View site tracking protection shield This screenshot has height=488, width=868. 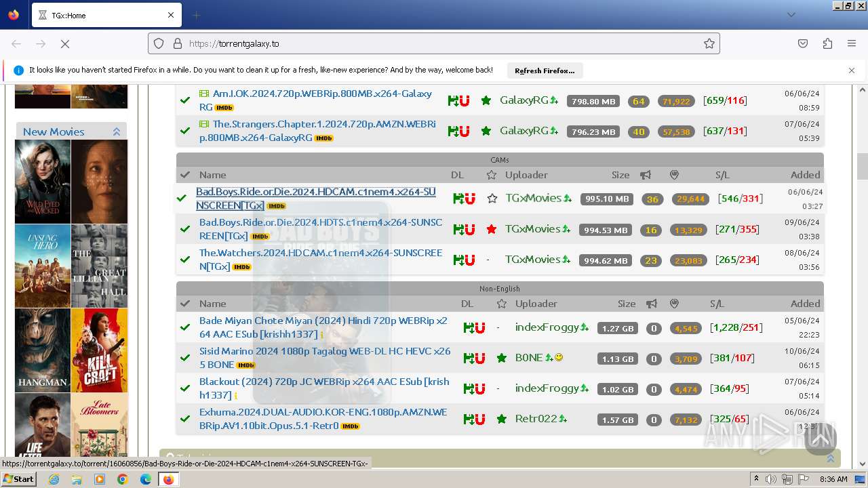[159, 43]
